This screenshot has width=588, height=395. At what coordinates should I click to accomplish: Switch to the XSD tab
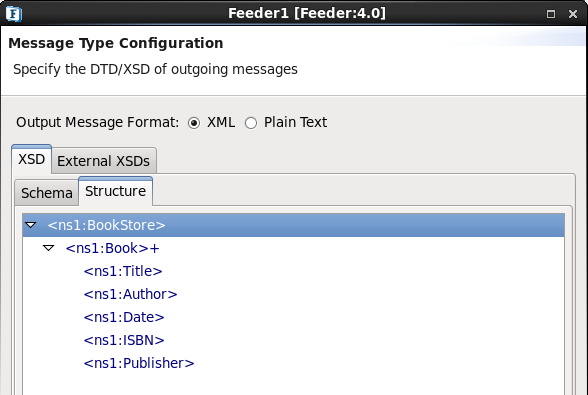click(x=32, y=159)
